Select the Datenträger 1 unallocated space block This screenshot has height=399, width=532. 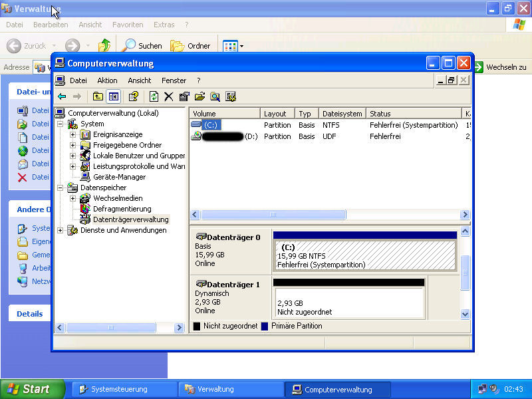click(348, 303)
